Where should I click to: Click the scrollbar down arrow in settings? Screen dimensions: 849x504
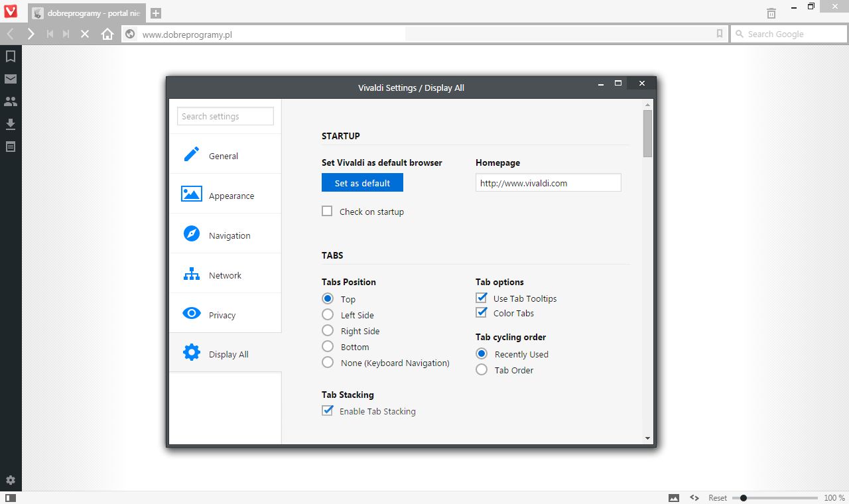pyautogui.click(x=647, y=438)
